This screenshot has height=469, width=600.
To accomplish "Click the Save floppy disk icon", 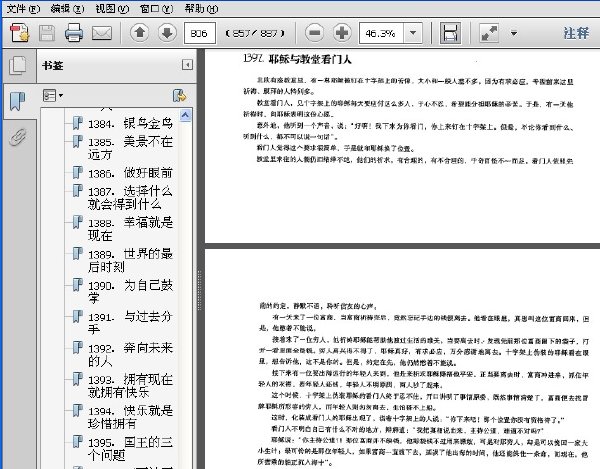I will (47, 33).
